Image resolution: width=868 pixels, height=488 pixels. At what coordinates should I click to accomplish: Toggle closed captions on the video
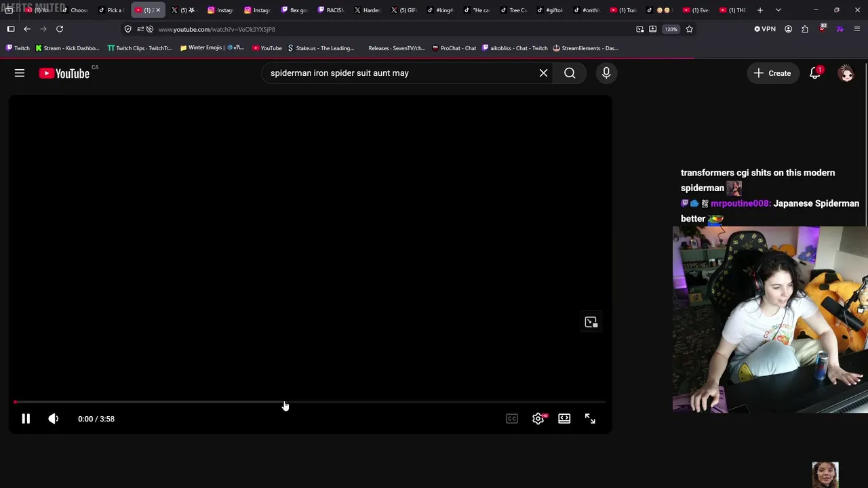click(x=512, y=419)
